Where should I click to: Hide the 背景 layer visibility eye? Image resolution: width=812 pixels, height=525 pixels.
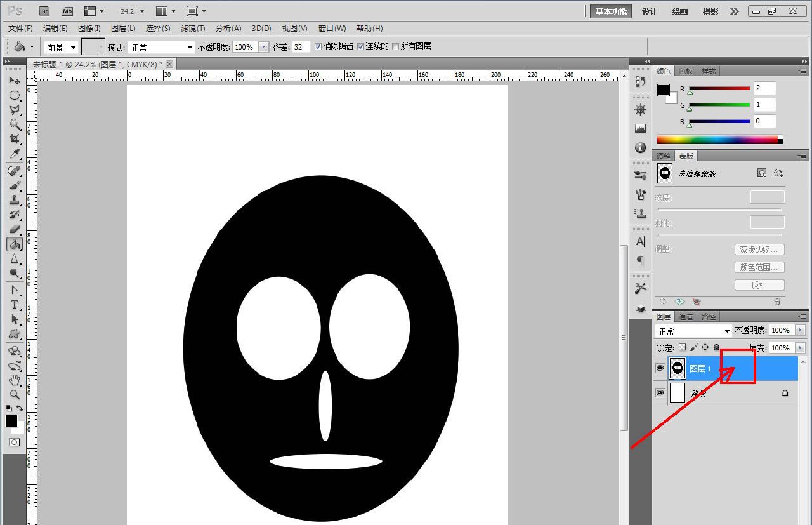click(x=660, y=393)
